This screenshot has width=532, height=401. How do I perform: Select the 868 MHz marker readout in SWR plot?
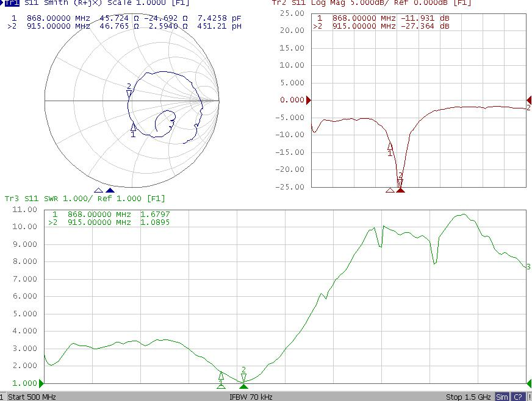click(110, 215)
